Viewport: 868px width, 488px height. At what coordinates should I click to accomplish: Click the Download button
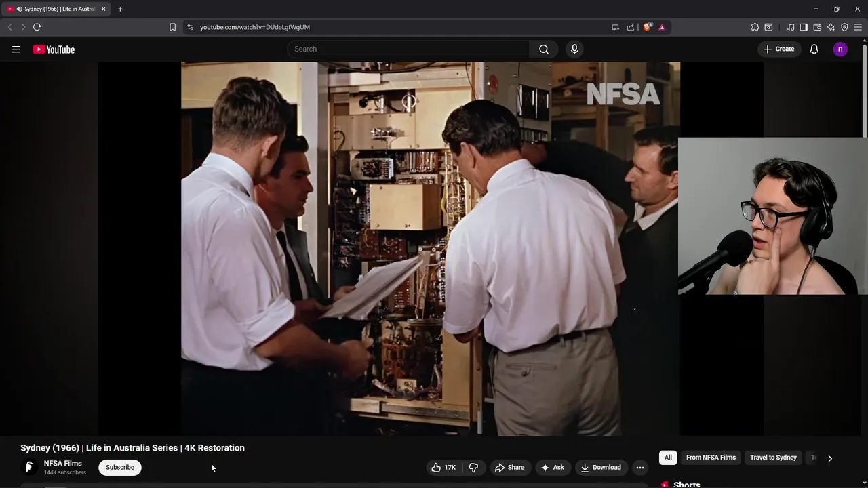pos(601,467)
